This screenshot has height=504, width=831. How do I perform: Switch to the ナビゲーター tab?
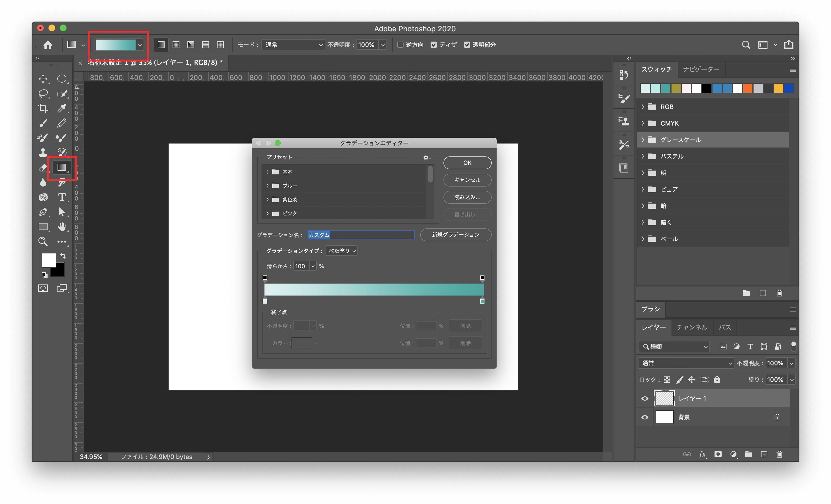click(701, 69)
